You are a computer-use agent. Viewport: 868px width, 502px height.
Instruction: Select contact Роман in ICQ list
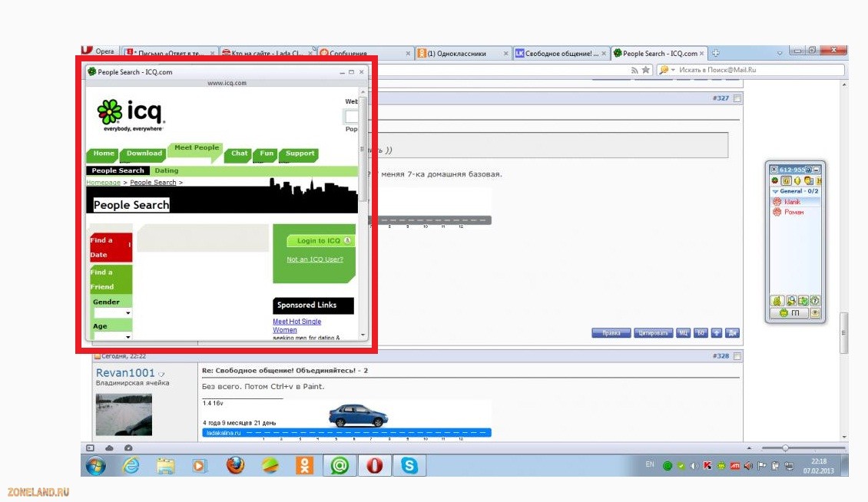tap(793, 212)
